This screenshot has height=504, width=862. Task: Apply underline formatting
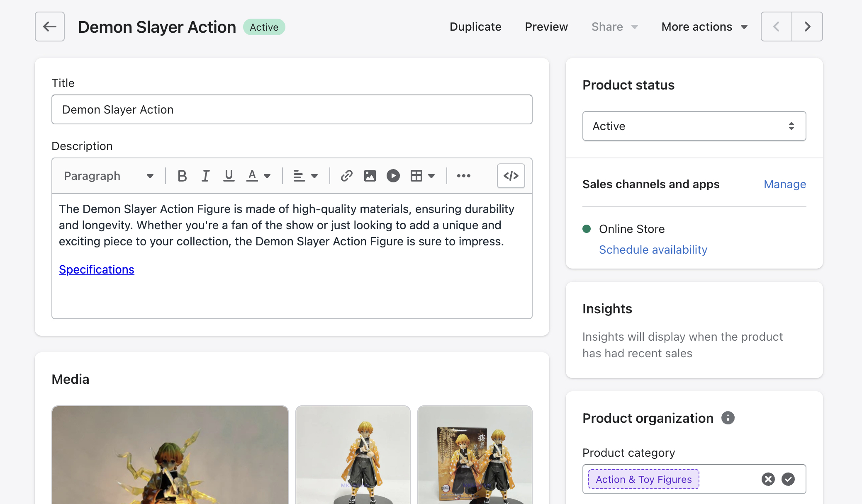point(229,175)
